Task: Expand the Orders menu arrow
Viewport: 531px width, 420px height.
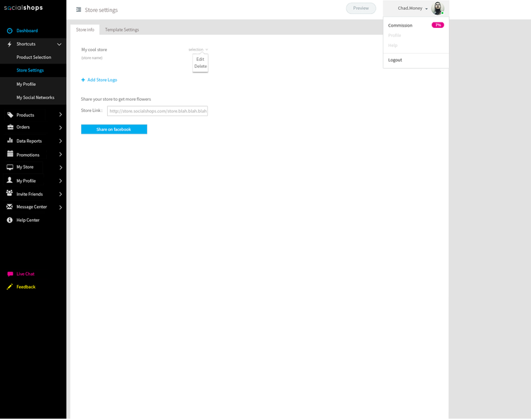Action: click(61, 127)
